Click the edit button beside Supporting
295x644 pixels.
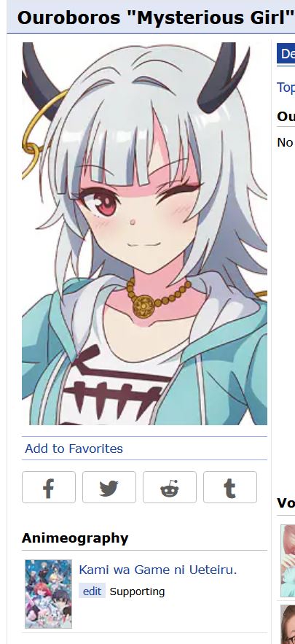92,591
